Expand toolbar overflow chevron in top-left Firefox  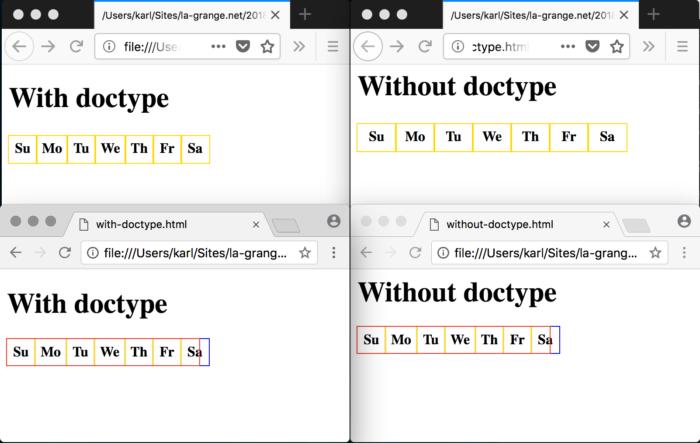(x=299, y=46)
